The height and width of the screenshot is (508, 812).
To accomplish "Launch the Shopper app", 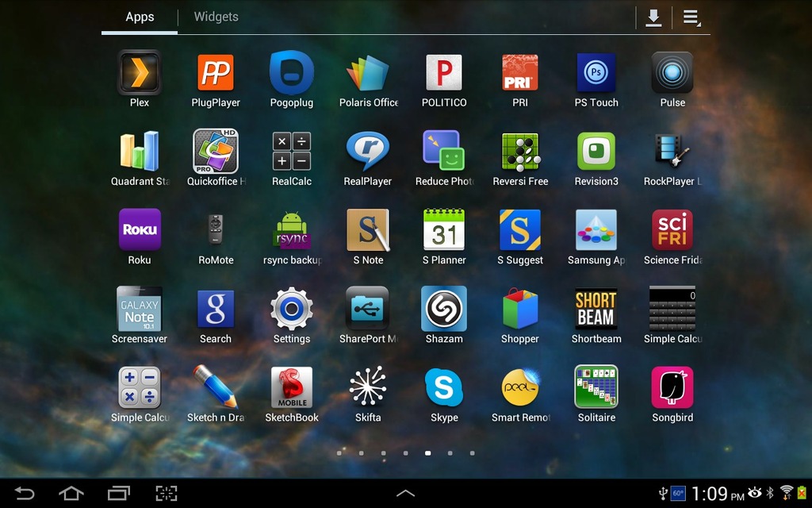I will pos(520,309).
